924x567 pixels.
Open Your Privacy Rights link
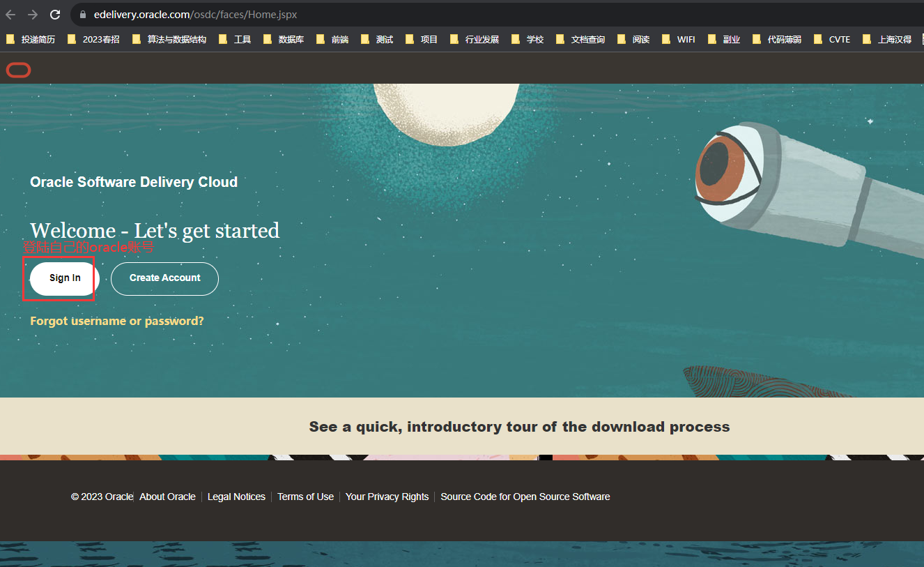point(387,497)
